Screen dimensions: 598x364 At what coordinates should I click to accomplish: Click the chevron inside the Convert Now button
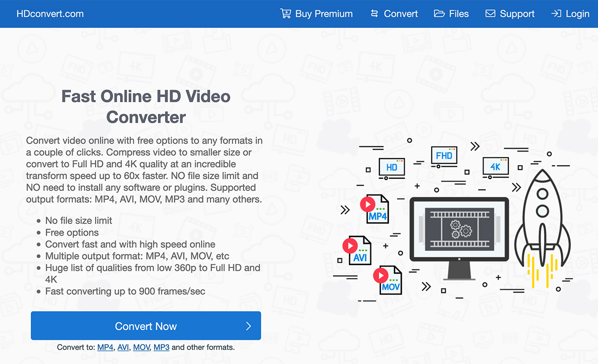point(249,326)
